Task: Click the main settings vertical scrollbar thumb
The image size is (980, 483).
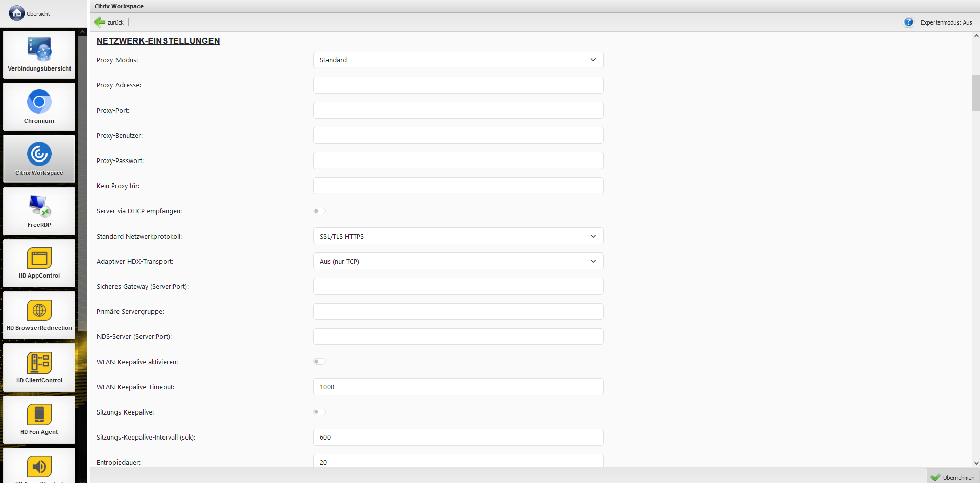Action: (976, 93)
